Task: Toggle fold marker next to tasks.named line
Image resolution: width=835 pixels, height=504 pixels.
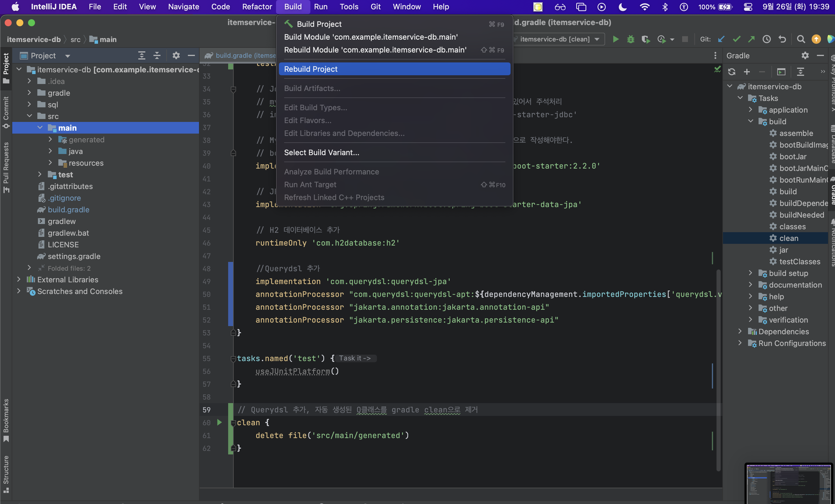Action: click(x=233, y=359)
